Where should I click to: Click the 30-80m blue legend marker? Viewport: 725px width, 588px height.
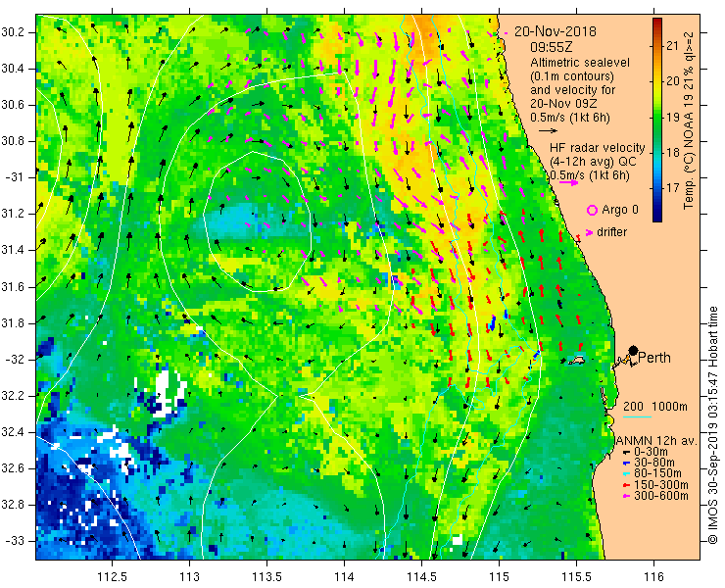626,464
